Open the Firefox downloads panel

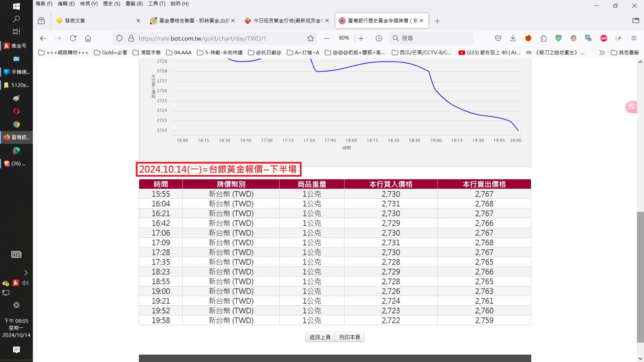513,38
